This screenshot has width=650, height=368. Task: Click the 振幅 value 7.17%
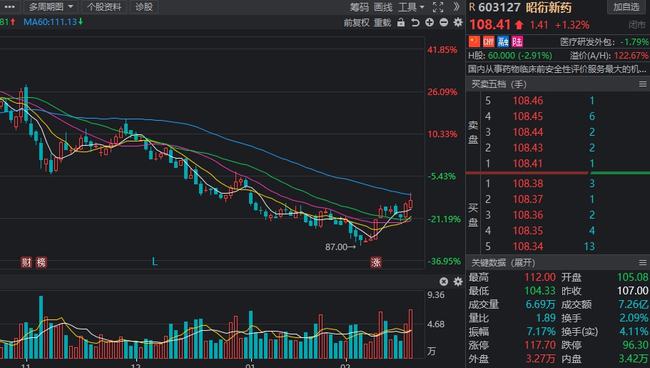pyautogui.click(x=541, y=332)
